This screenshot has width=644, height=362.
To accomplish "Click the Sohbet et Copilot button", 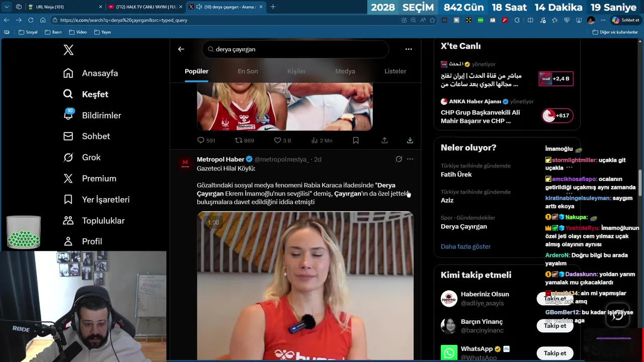I will [625, 20].
